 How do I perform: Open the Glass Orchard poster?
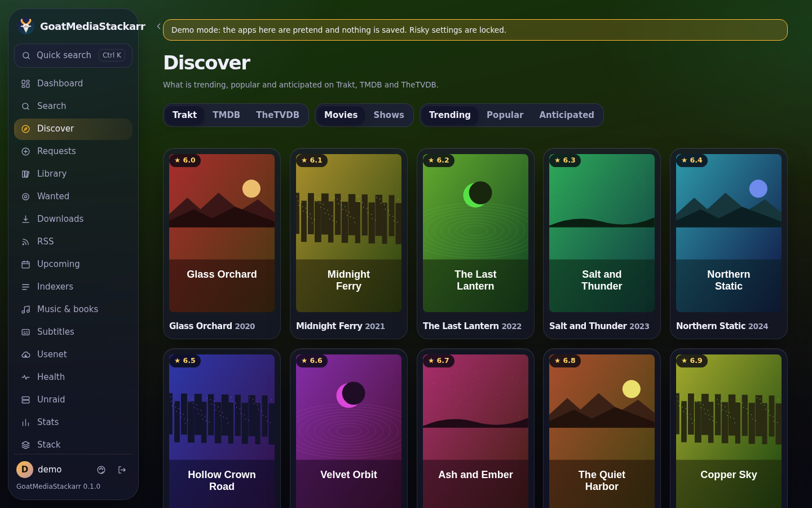pyautogui.click(x=222, y=233)
